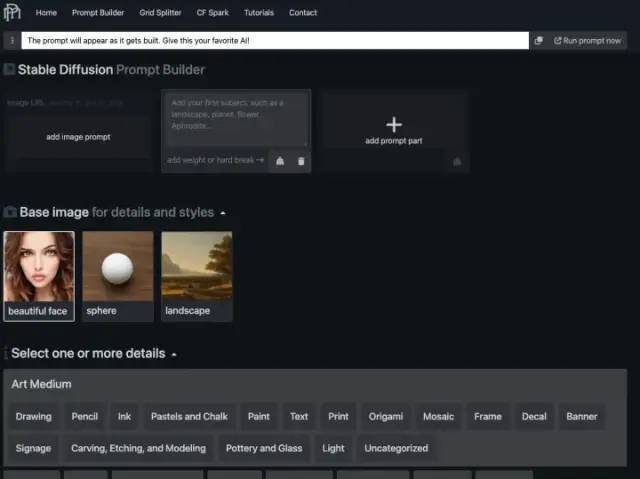640x479 pixels.
Task: Select the Decal art medium
Action: (534, 417)
